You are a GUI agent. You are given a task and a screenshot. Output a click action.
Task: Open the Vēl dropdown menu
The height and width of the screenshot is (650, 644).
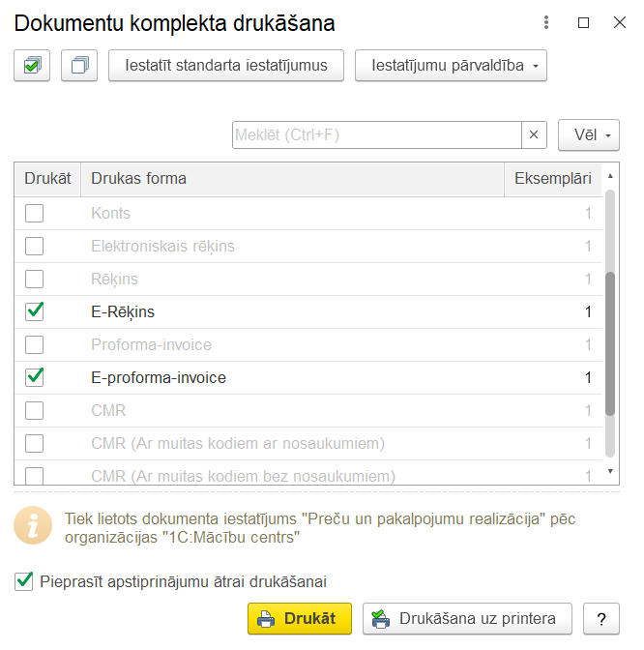(x=589, y=135)
